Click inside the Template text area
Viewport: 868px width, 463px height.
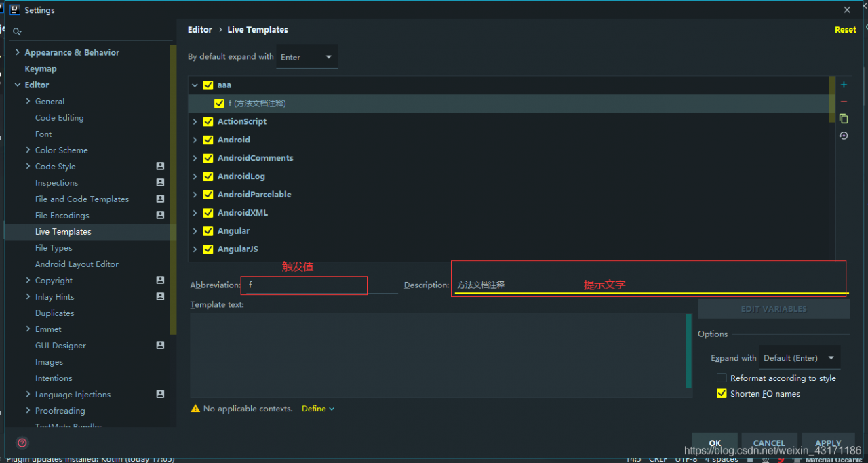pyautogui.click(x=438, y=355)
